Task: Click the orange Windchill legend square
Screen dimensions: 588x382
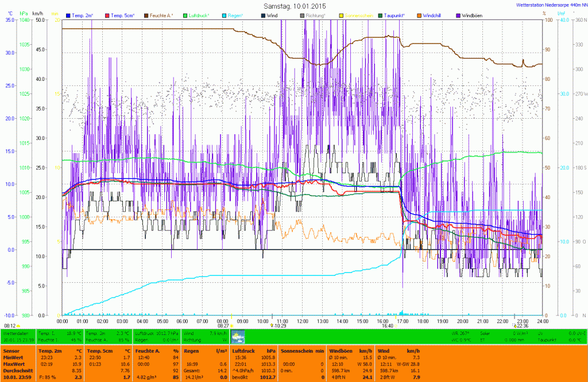Action: [x=420, y=15]
